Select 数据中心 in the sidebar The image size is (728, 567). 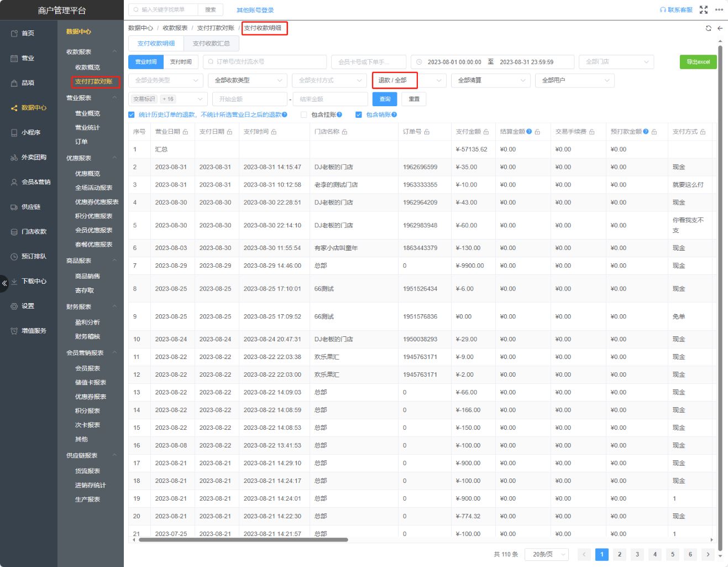click(x=29, y=108)
